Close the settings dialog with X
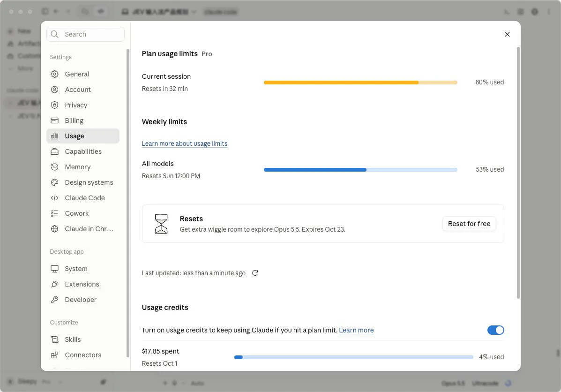Viewport: 561px width, 392px height. (x=507, y=34)
